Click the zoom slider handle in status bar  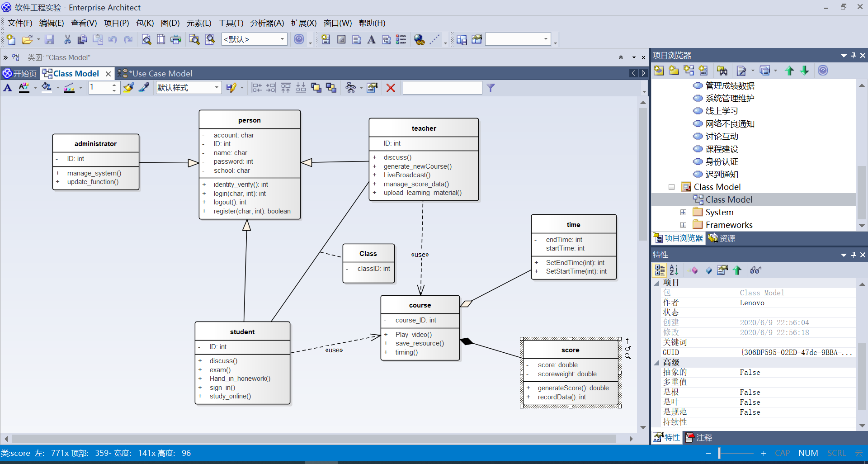tap(719, 453)
